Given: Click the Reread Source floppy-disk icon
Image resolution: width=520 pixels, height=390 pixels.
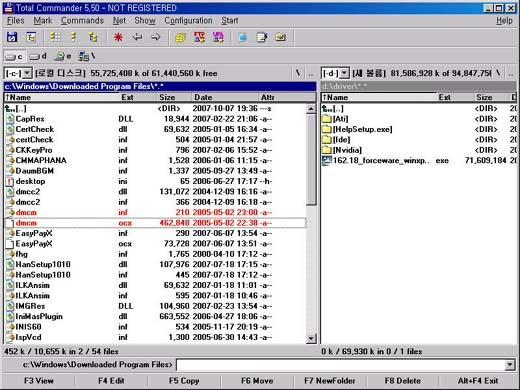Looking at the screenshot, I should pos(12,37).
